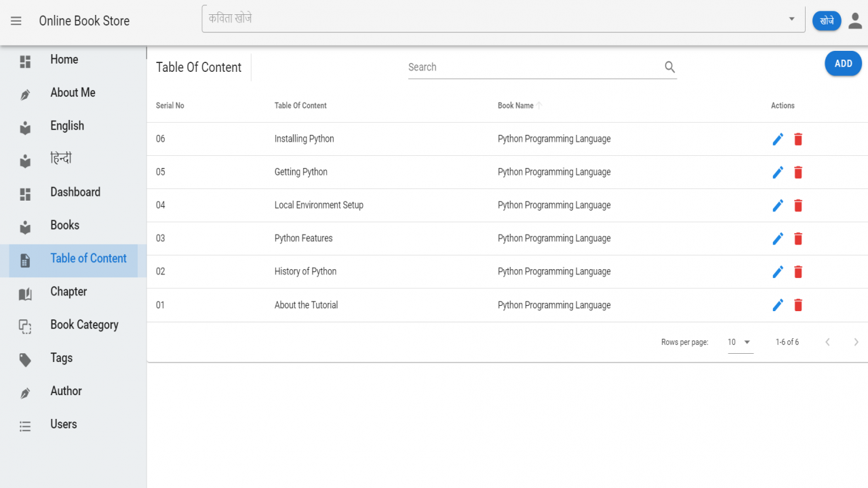This screenshot has width=868, height=488.
Task: Delete the Getting Python entry
Action: pyautogui.click(x=798, y=172)
